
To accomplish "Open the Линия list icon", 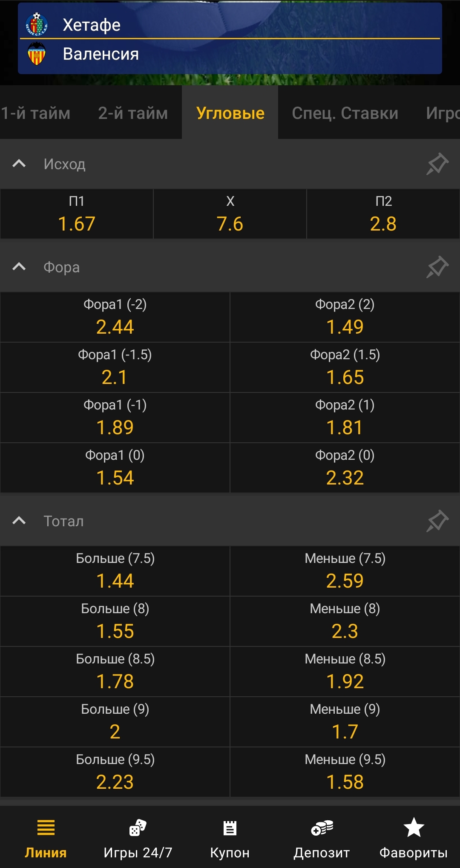I will click(46, 828).
